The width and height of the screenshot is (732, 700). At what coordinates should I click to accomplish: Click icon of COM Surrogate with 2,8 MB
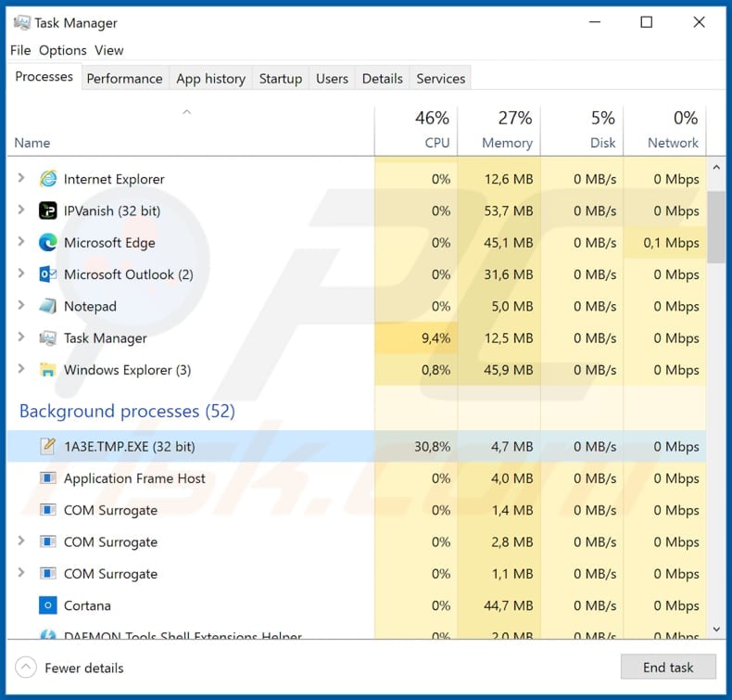pos(48,541)
